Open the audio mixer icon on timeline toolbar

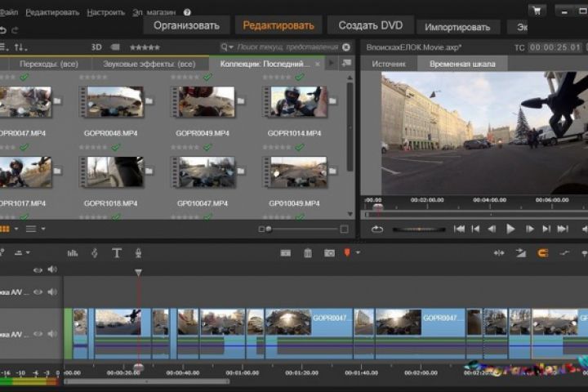pyautogui.click(x=73, y=253)
